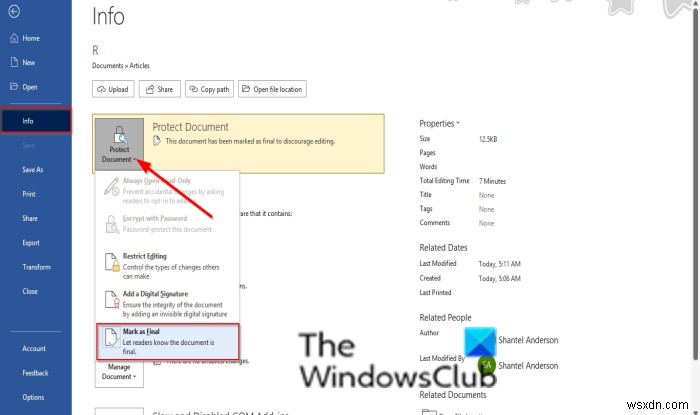Viewport: 700px width, 415px height.
Task: Click the Copy path link icon
Action: tap(193, 89)
